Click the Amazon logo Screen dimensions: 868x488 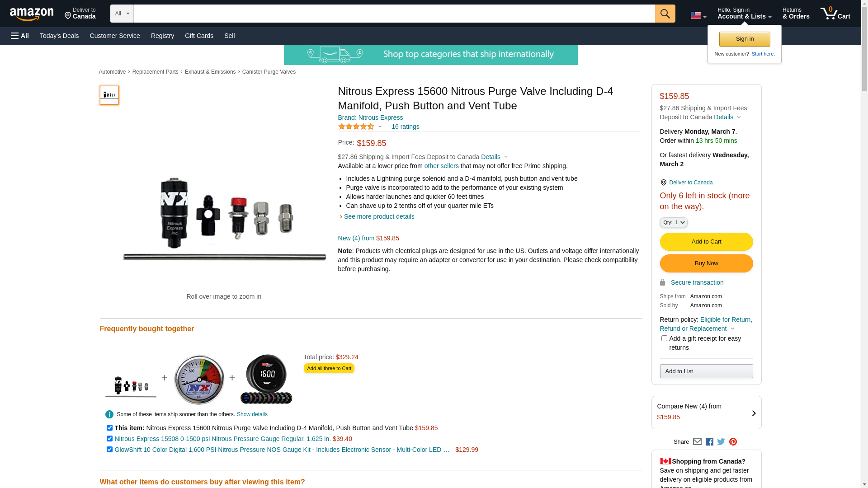click(x=32, y=14)
